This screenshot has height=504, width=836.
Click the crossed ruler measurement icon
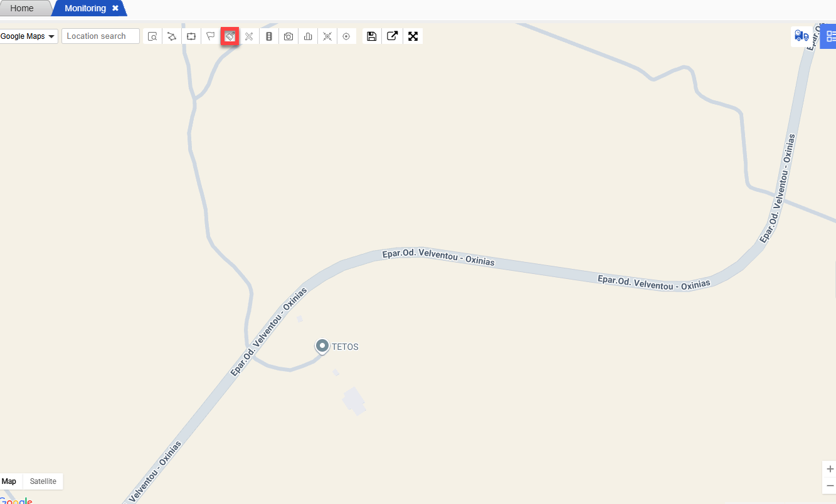(x=249, y=36)
